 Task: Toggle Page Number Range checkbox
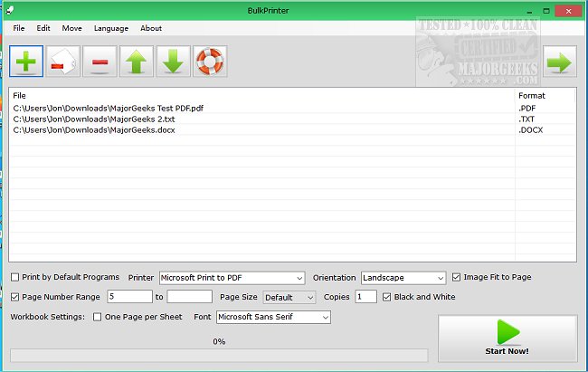coord(15,297)
